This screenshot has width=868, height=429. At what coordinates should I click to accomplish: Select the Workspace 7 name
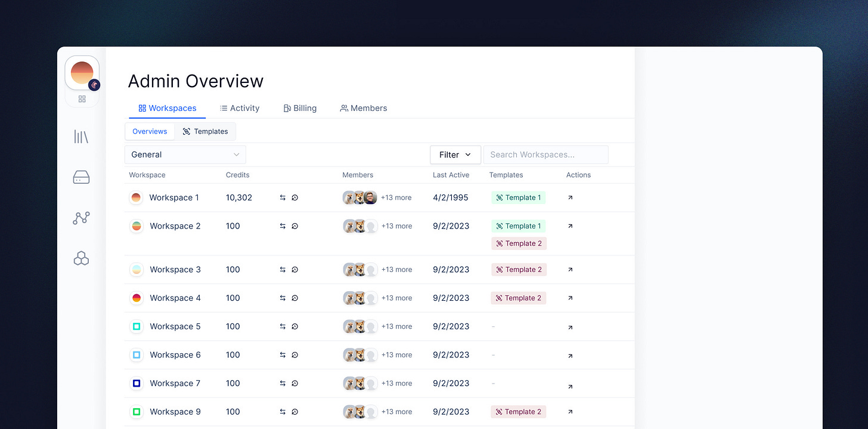click(175, 383)
